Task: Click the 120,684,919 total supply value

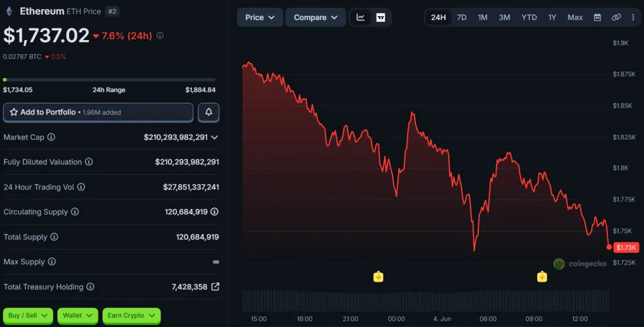Action: (198, 237)
